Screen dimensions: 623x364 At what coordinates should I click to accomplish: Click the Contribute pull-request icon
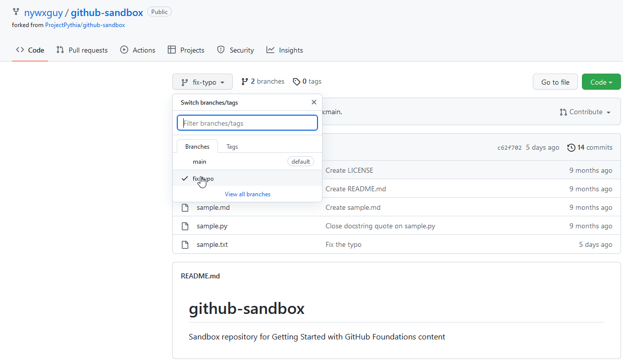click(x=563, y=112)
